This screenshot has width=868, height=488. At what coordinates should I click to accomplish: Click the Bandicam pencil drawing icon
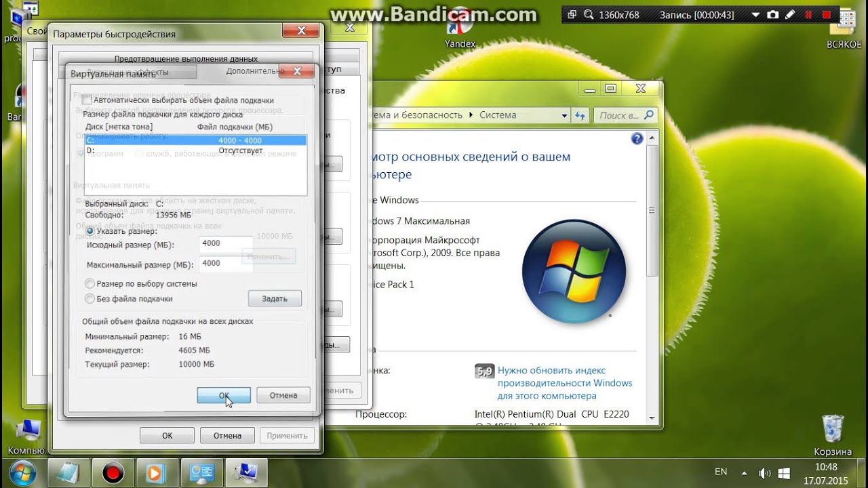pyautogui.click(x=791, y=15)
